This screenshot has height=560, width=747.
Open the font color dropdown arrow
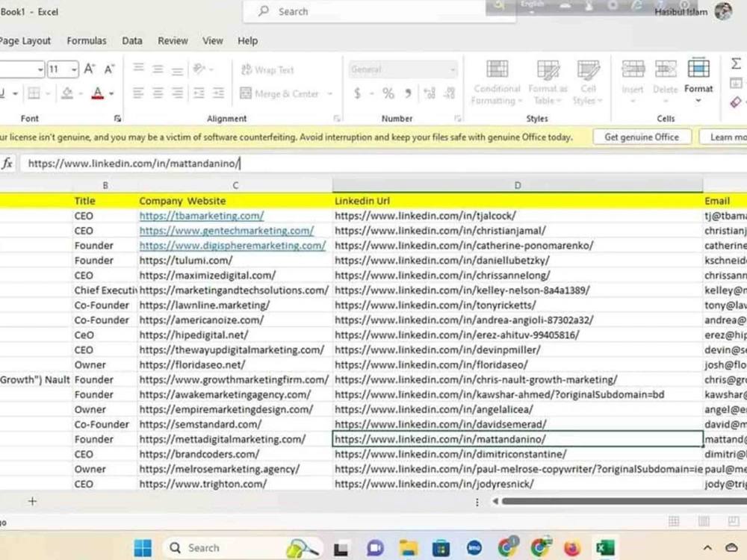point(111,93)
